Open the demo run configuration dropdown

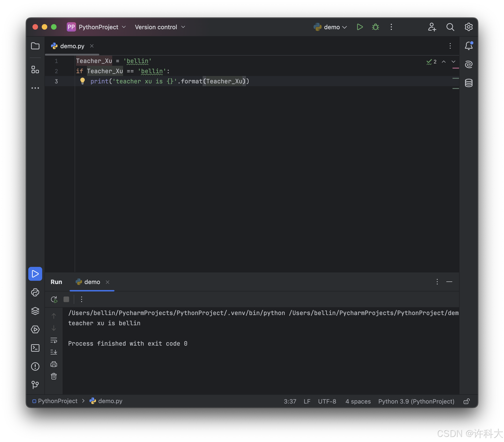(x=330, y=27)
